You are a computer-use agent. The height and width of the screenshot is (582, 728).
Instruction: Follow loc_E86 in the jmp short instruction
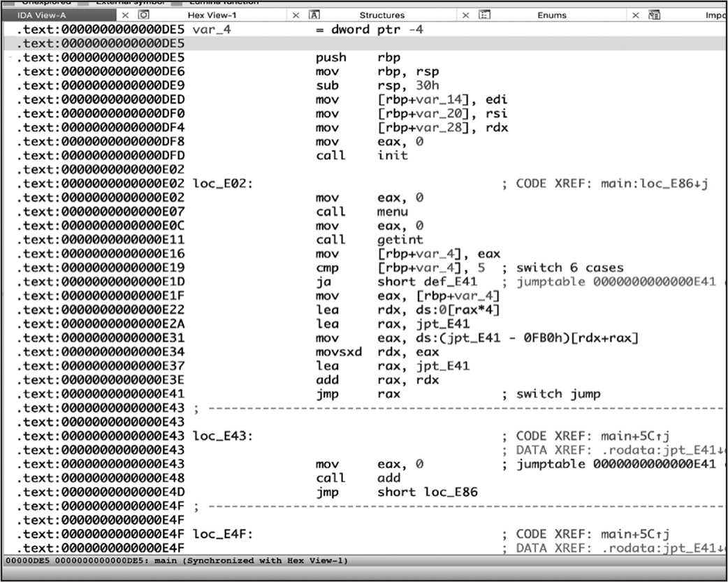click(451, 492)
